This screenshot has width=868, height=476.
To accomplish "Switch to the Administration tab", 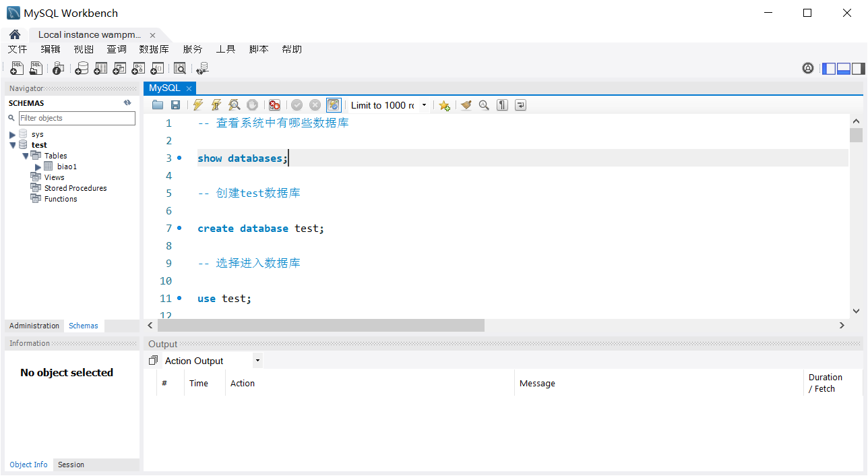I will pos(34,326).
